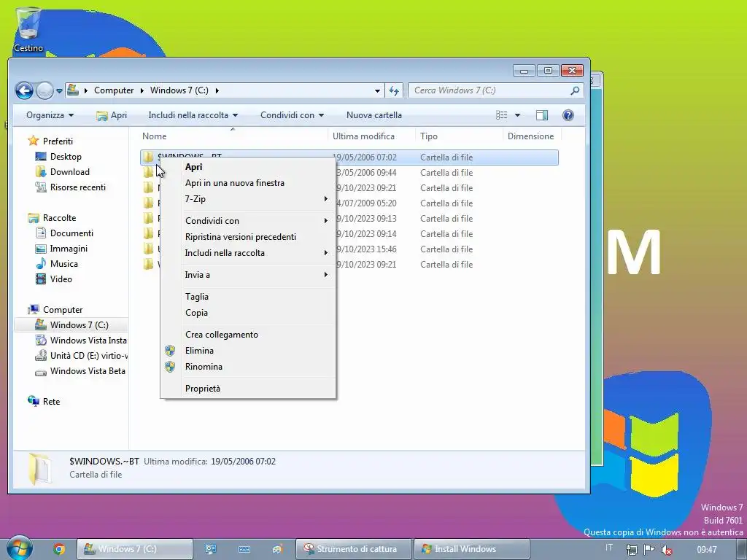
Task: Expand Condividi con in context menu
Action: coord(248,221)
